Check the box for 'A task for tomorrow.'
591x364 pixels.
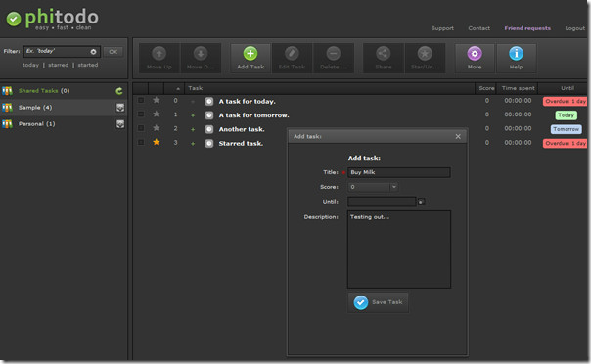point(141,114)
